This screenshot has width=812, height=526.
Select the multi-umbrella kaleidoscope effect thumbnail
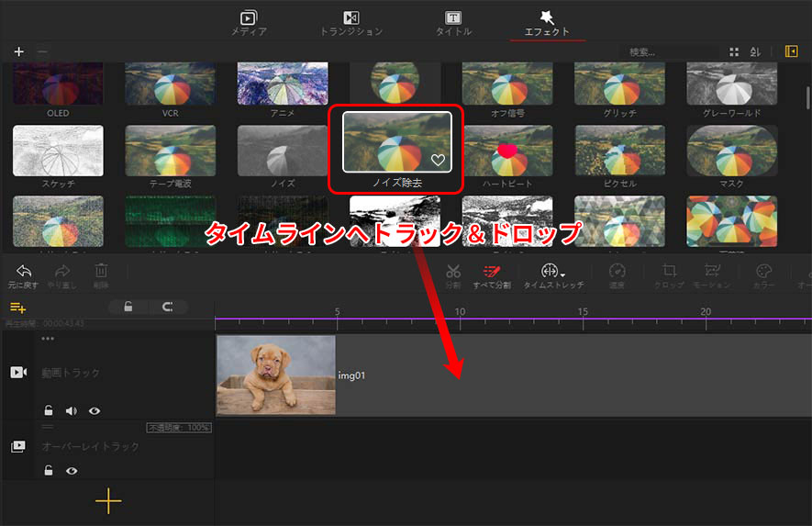(732, 221)
